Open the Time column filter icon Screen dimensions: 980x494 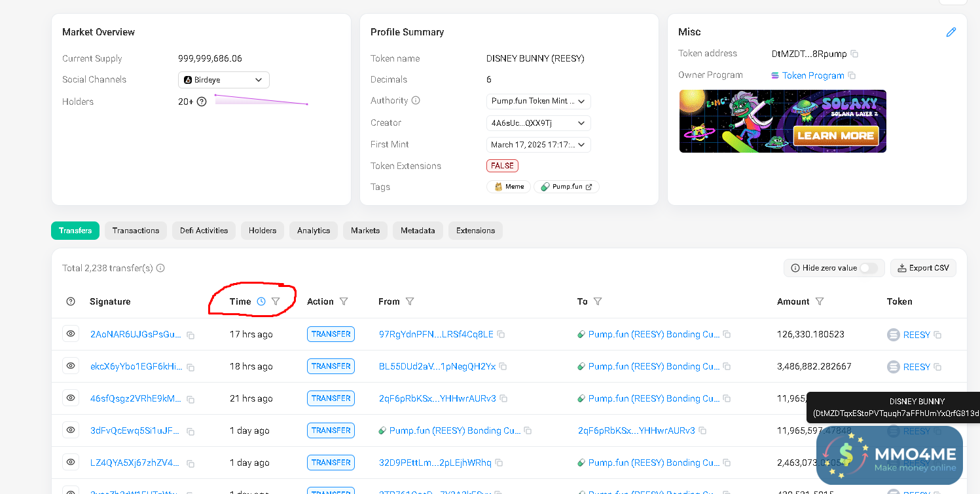coord(276,301)
